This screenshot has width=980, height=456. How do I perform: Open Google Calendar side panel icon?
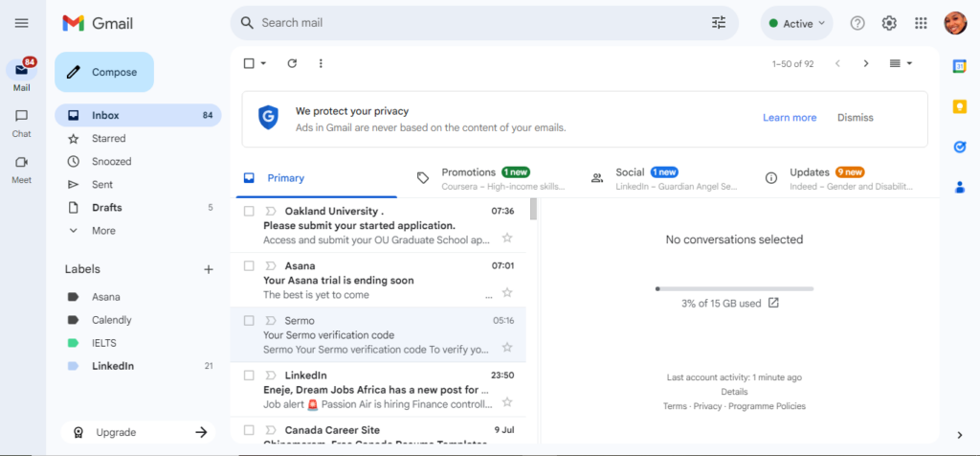(x=959, y=66)
